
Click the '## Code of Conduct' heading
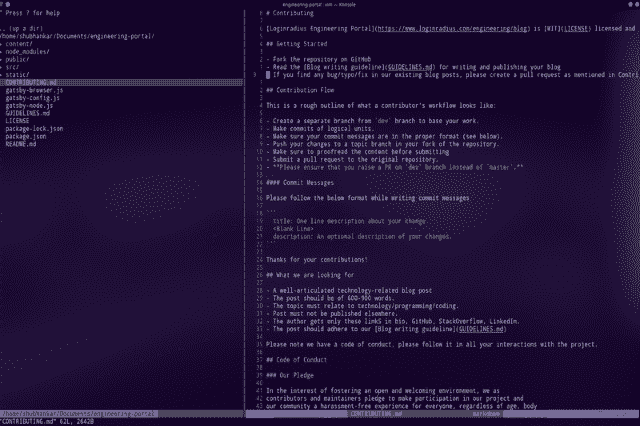pyautogui.click(x=297, y=360)
